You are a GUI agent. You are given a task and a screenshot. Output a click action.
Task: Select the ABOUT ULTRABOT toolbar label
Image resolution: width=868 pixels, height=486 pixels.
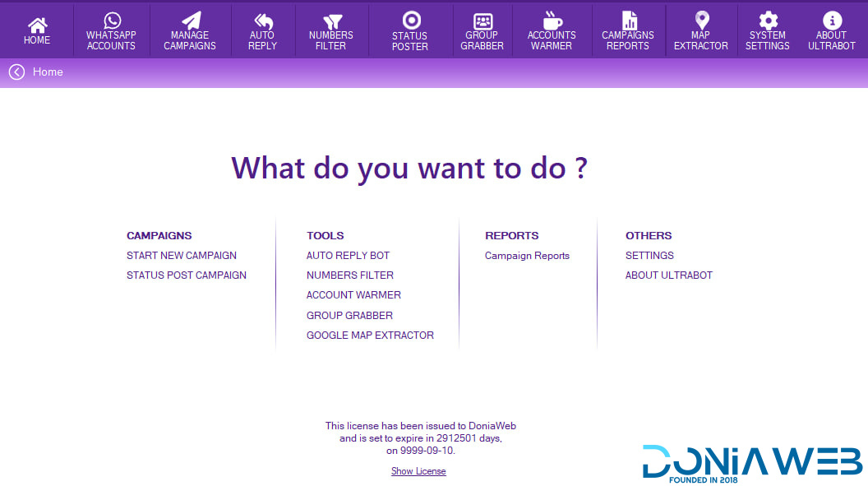coord(832,40)
